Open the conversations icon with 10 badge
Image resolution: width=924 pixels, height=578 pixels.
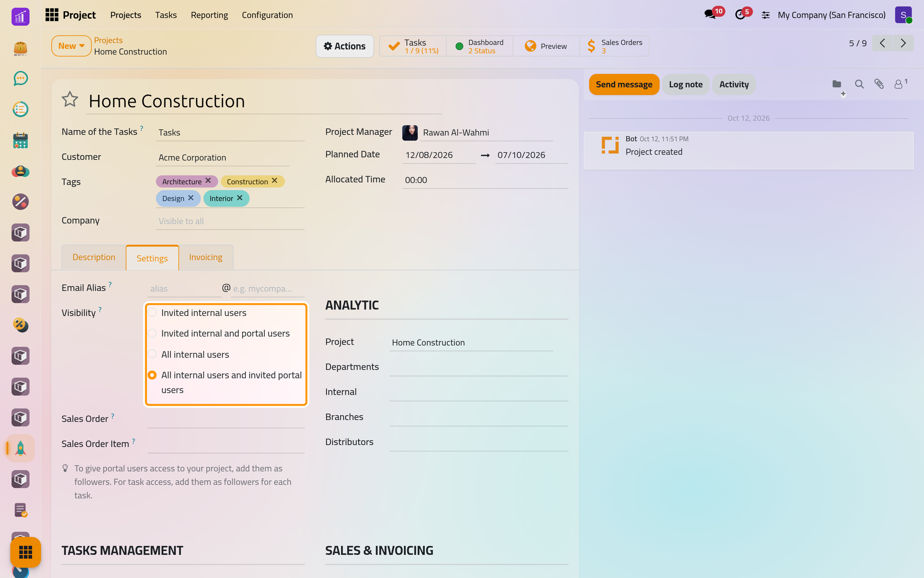[710, 14]
